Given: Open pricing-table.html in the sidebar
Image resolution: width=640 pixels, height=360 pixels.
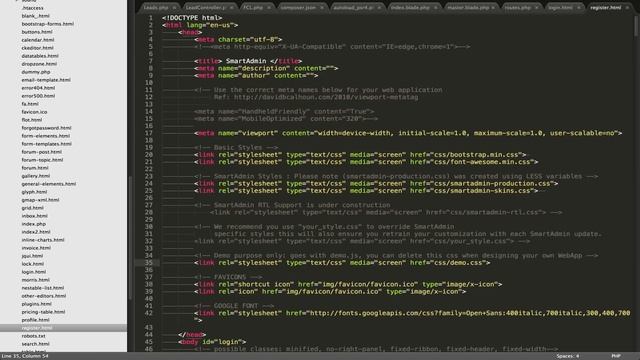Looking at the screenshot, I should pos(43,312).
